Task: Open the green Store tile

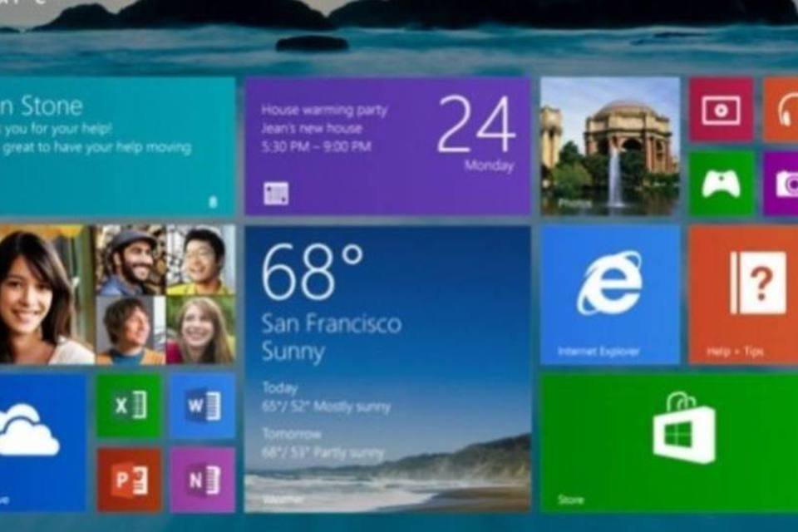Action: coord(669,442)
